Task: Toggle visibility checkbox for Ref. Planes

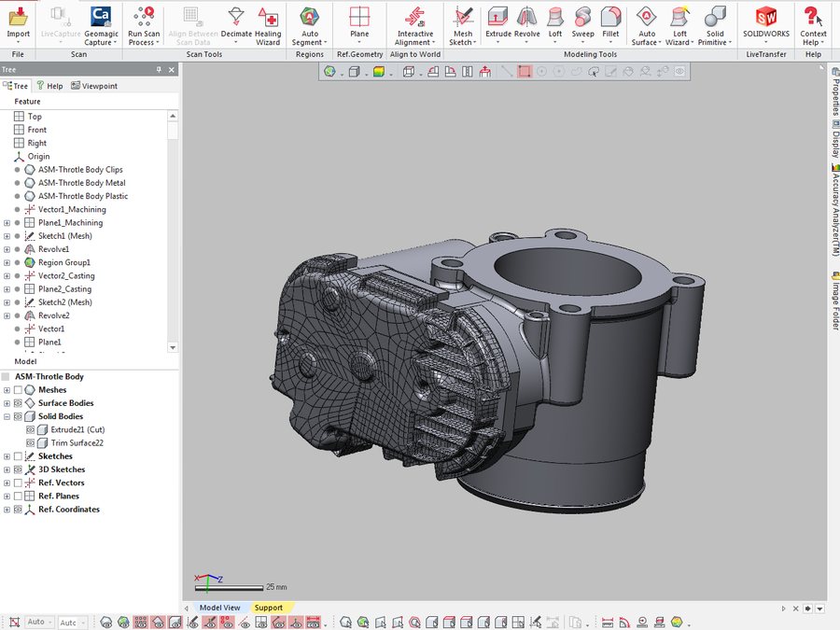Action: (18, 497)
